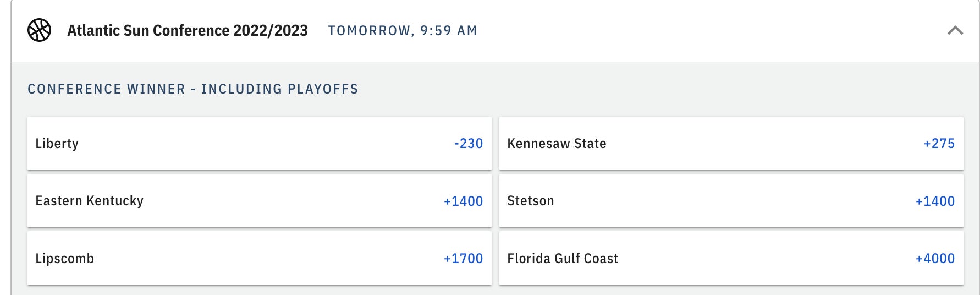Pick the Kennesaw State +275 odds
The image size is (980, 295).
939,144
